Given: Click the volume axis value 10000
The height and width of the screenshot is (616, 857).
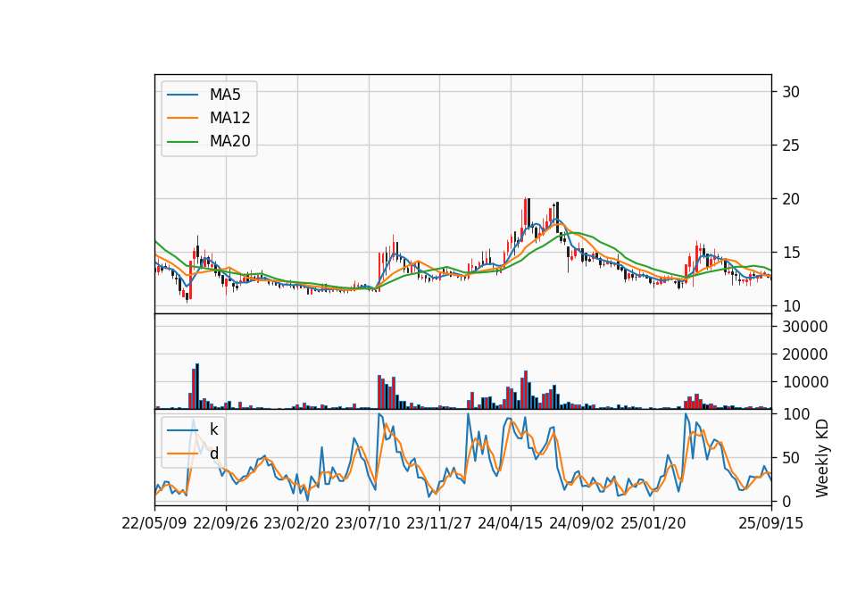Looking at the screenshot, I should click(805, 382).
